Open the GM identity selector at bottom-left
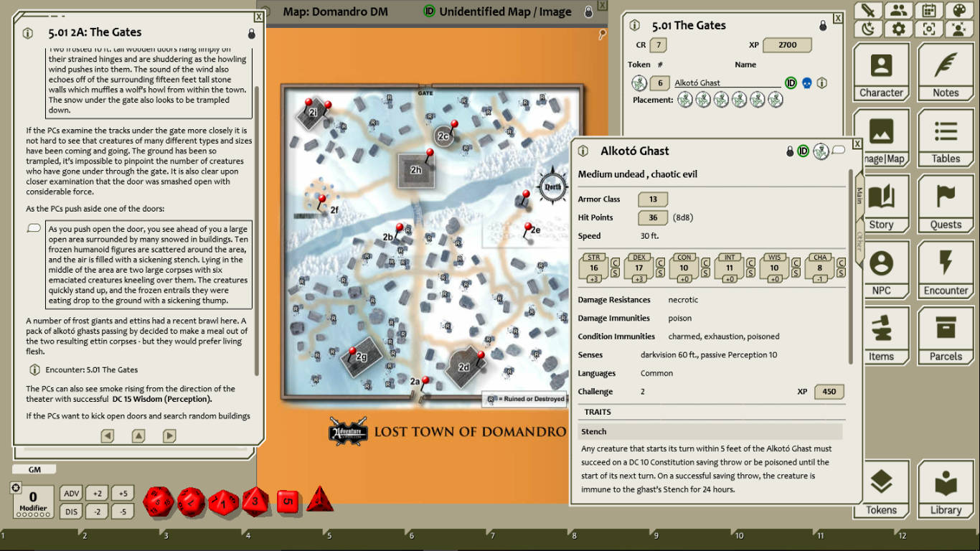The width and height of the screenshot is (980, 551). coord(34,468)
